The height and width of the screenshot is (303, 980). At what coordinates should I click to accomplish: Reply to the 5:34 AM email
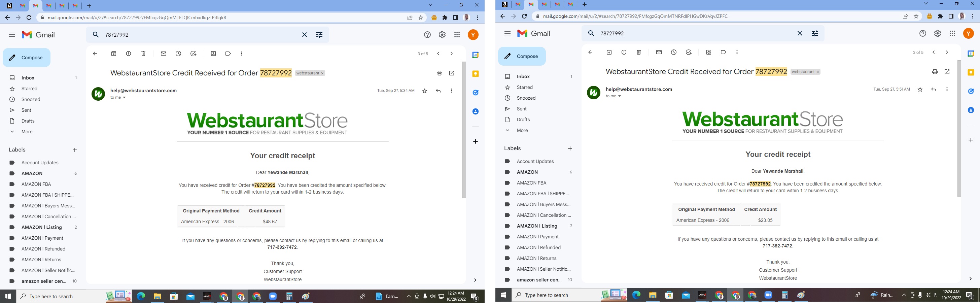[x=438, y=91]
